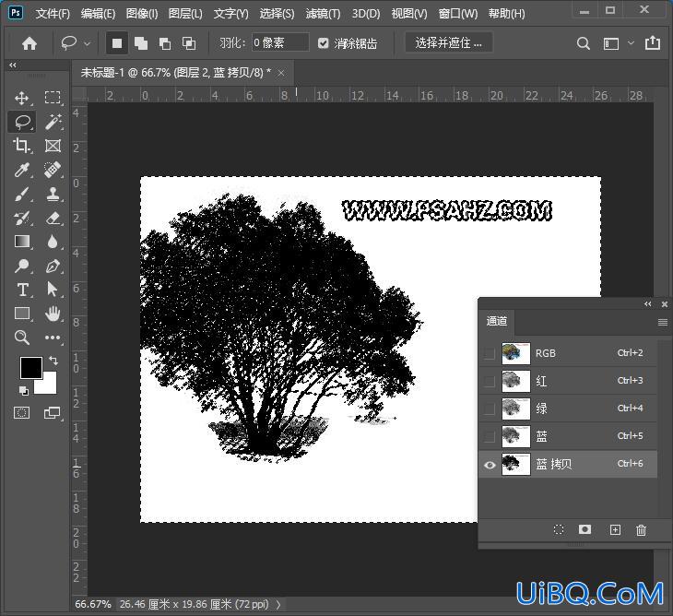Select the Eraser tool
673x616 pixels.
[x=53, y=218]
